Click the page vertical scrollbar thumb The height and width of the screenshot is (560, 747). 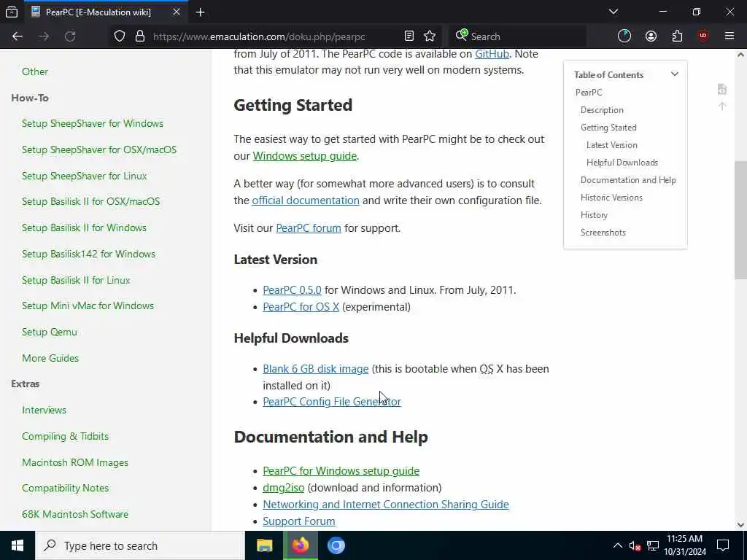(x=740, y=220)
